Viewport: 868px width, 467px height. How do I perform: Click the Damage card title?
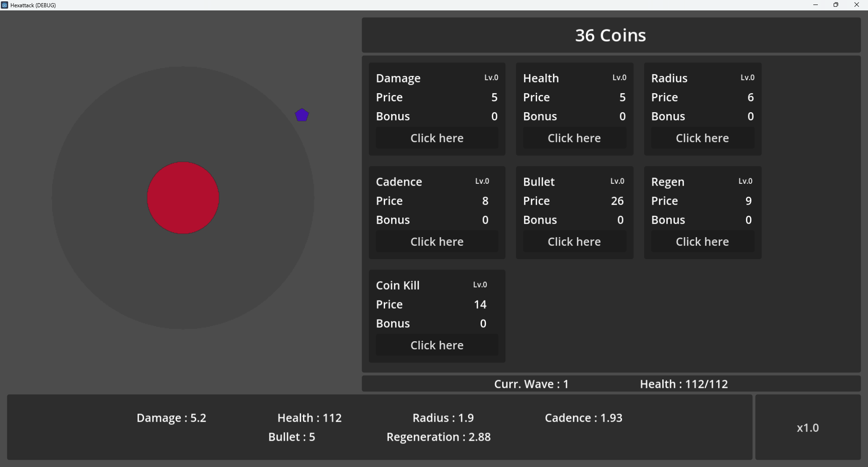[398, 79]
